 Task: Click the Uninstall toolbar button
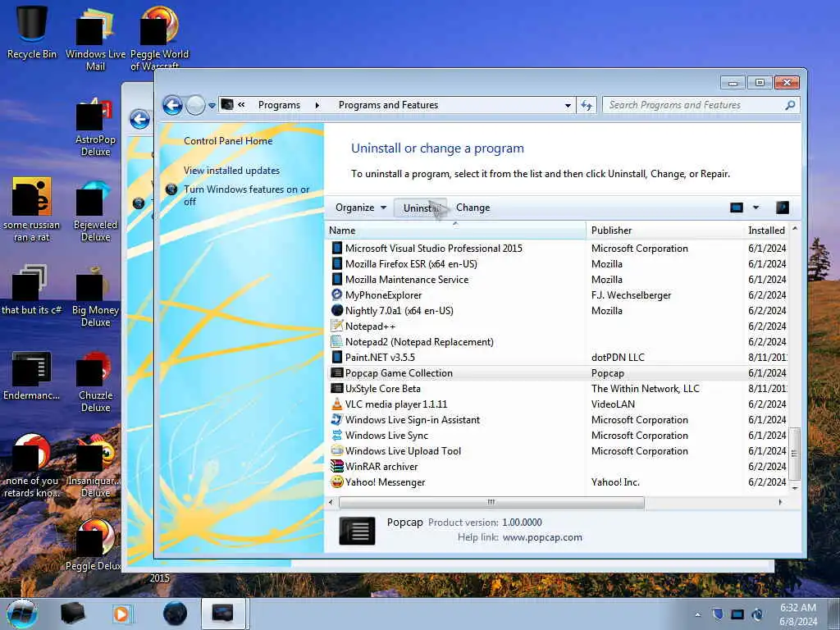pyautogui.click(x=421, y=208)
